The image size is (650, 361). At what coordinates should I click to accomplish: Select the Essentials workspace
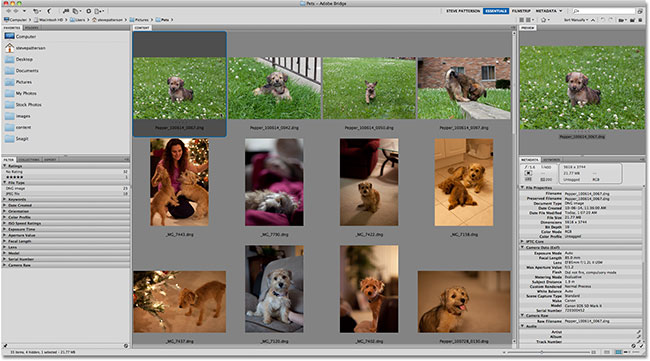[x=496, y=11]
